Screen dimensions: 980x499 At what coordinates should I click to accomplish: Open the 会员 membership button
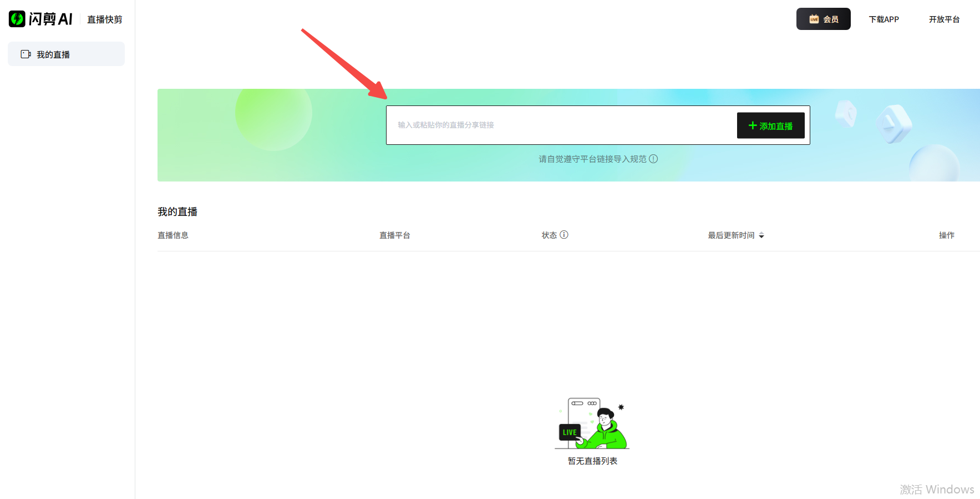pos(823,19)
